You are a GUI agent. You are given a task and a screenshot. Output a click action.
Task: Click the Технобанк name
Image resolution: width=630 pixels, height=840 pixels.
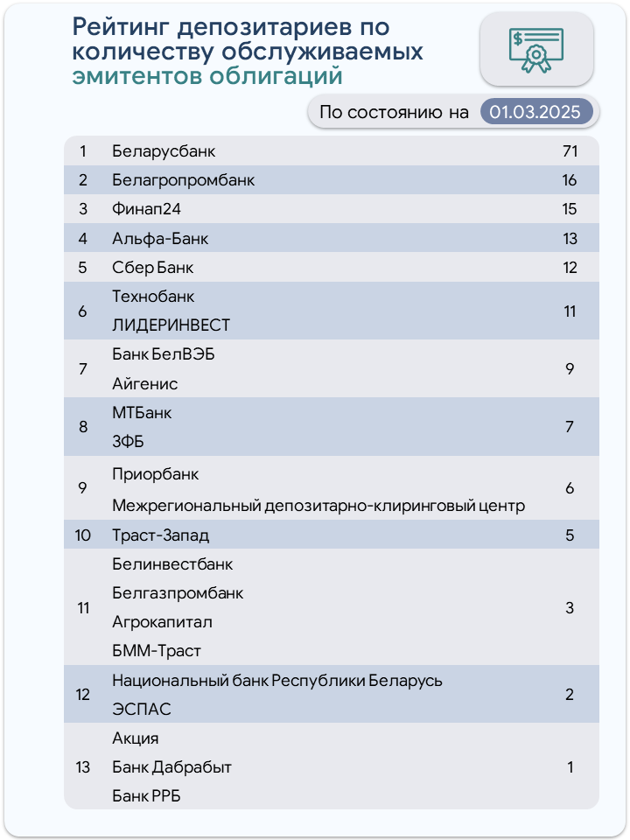[153, 297]
